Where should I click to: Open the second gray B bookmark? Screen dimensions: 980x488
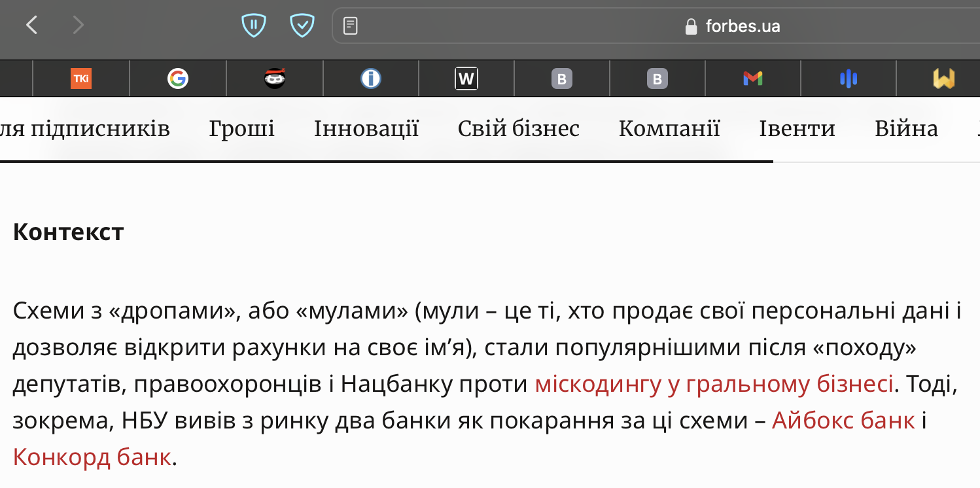(657, 79)
